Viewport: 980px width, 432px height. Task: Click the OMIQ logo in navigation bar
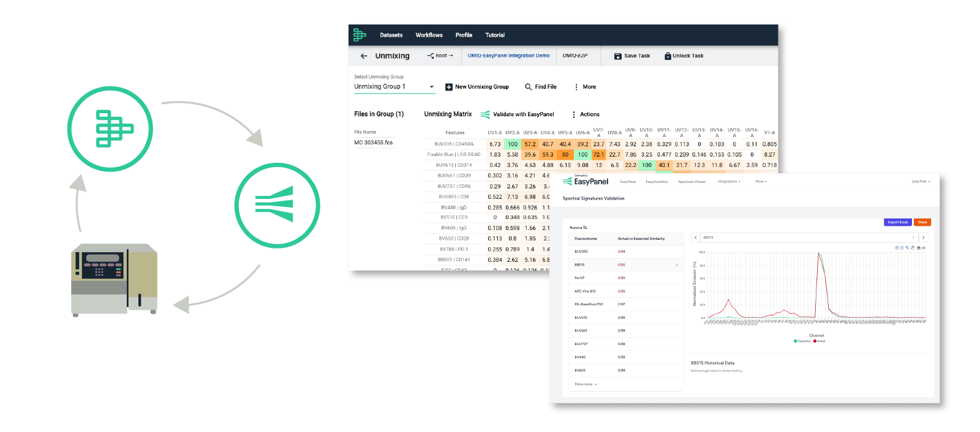(360, 35)
